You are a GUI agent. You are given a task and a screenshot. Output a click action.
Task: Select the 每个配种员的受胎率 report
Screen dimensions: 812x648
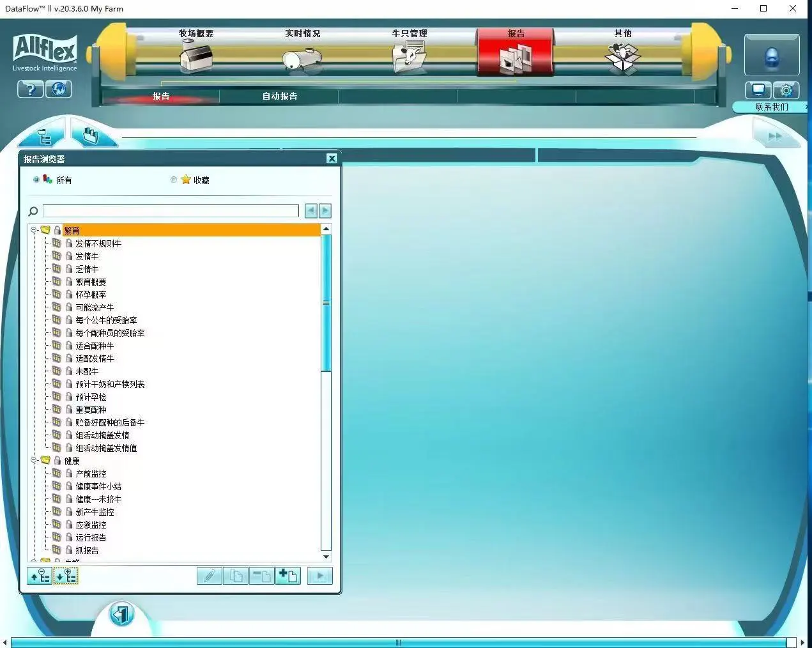point(110,333)
